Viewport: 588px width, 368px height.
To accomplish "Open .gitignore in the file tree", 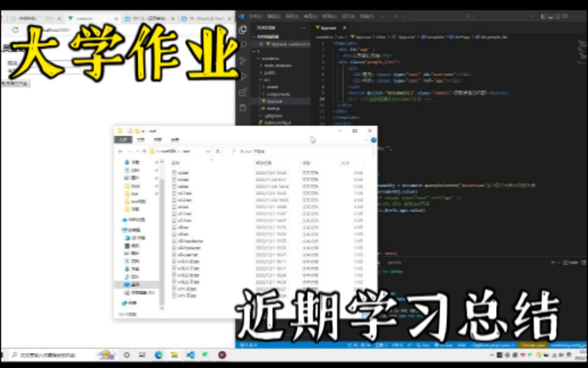I will (274, 116).
